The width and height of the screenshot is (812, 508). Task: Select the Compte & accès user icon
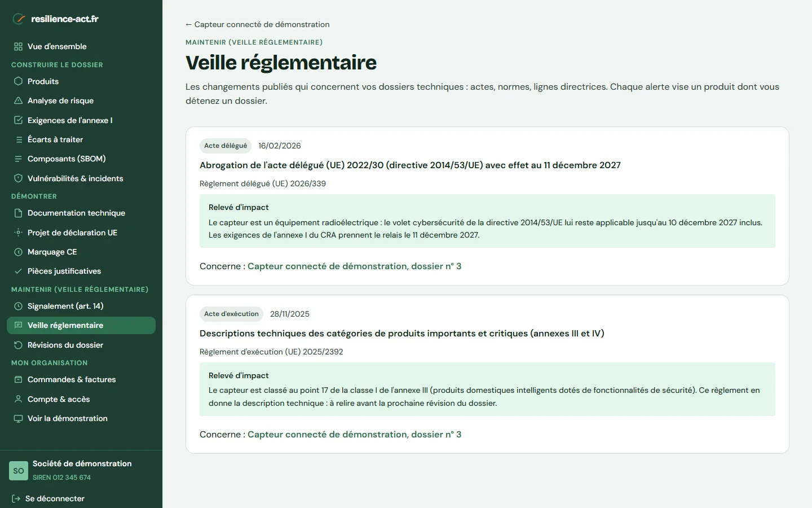tap(18, 399)
